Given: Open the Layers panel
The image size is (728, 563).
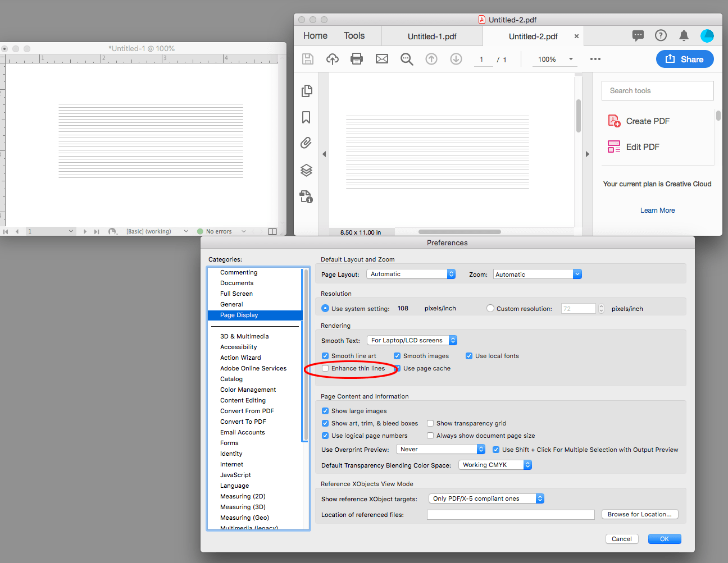Looking at the screenshot, I should click(x=306, y=170).
